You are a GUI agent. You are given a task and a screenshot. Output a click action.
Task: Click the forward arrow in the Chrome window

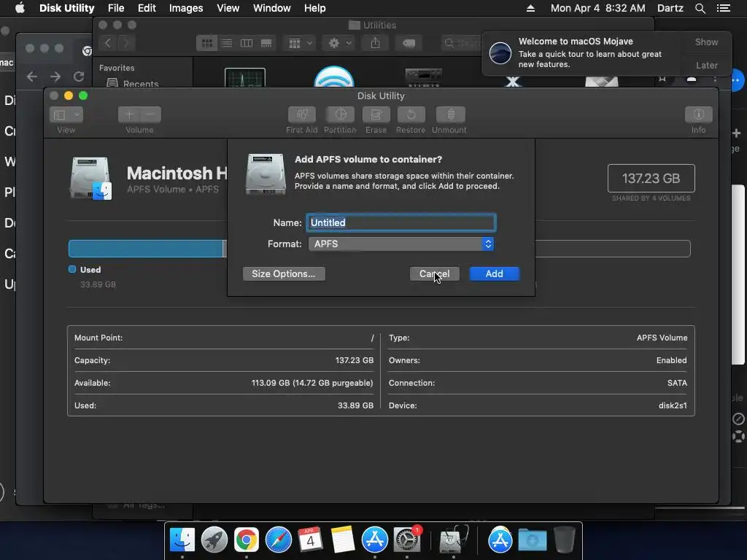[55, 77]
